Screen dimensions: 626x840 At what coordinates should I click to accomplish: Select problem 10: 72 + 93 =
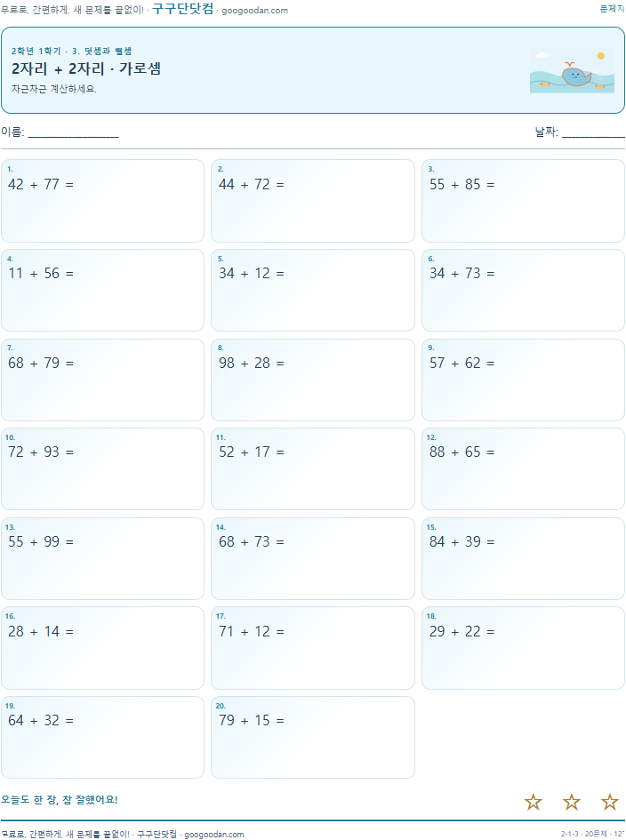tap(102, 468)
